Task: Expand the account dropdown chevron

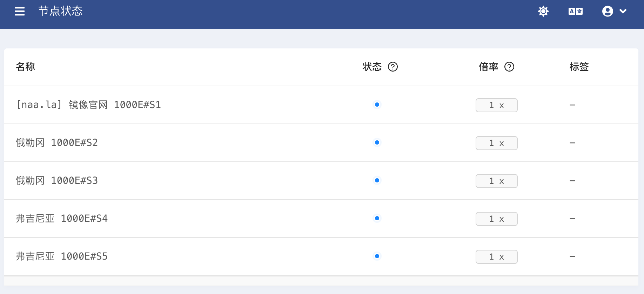Action: (623, 11)
